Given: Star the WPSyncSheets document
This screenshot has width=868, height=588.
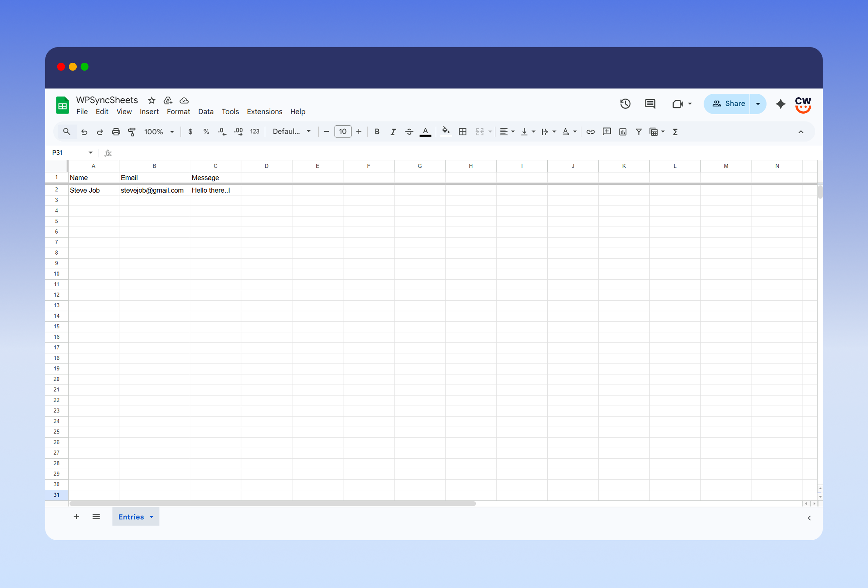Looking at the screenshot, I should coord(152,100).
